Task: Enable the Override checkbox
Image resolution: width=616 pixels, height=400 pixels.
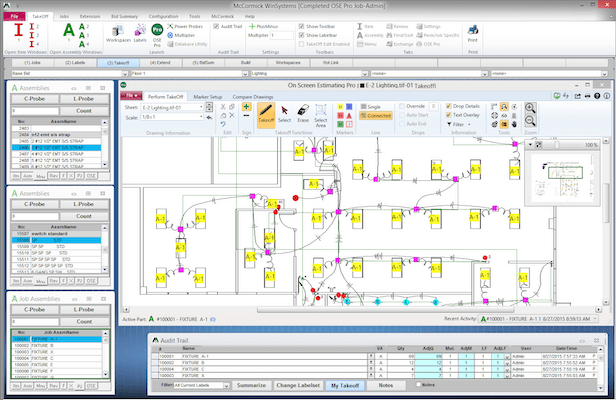Action: [402, 106]
